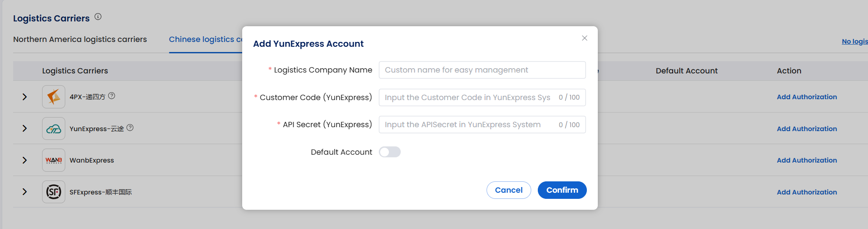Switch to Northern America logistics carriers tab
The image size is (868, 229).
coord(80,39)
